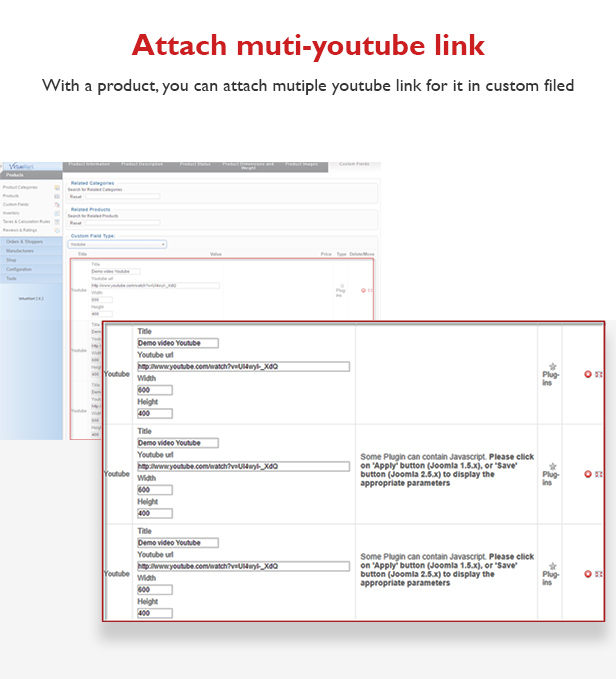Click Reset under Related Products
The image size is (616, 679).
click(76, 223)
